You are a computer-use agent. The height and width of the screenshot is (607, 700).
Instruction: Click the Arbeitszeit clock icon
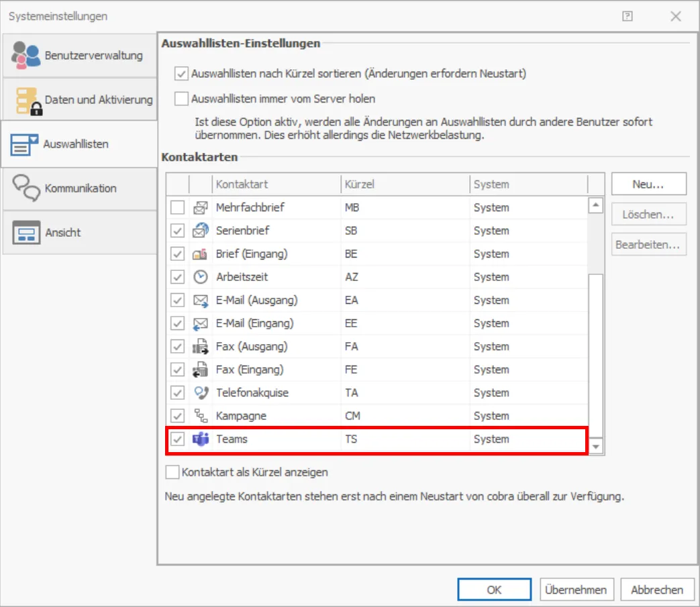click(201, 277)
